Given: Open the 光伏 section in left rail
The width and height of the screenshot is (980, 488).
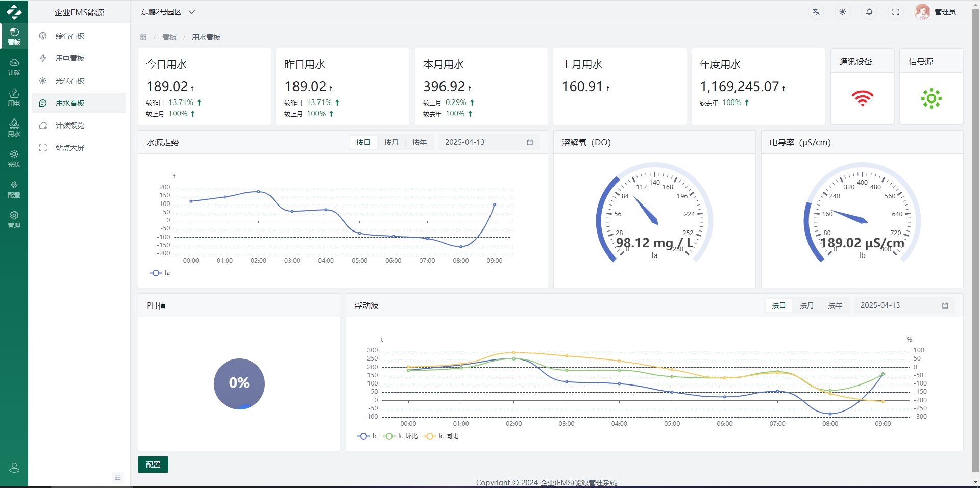Looking at the screenshot, I should pyautogui.click(x=14, y=159).
